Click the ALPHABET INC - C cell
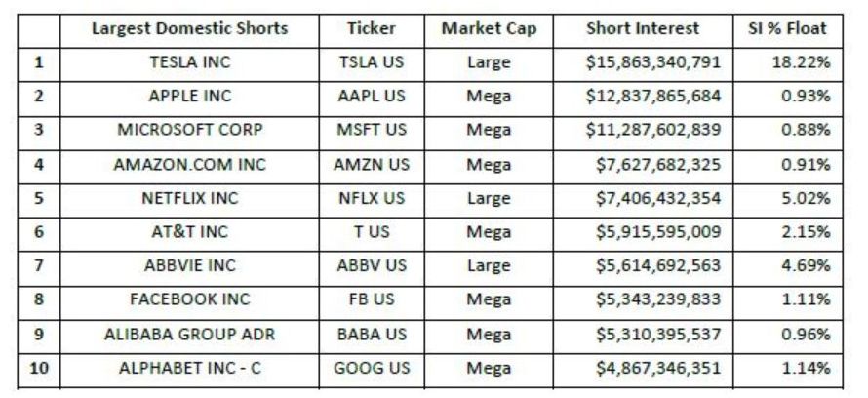 point(189,370)
